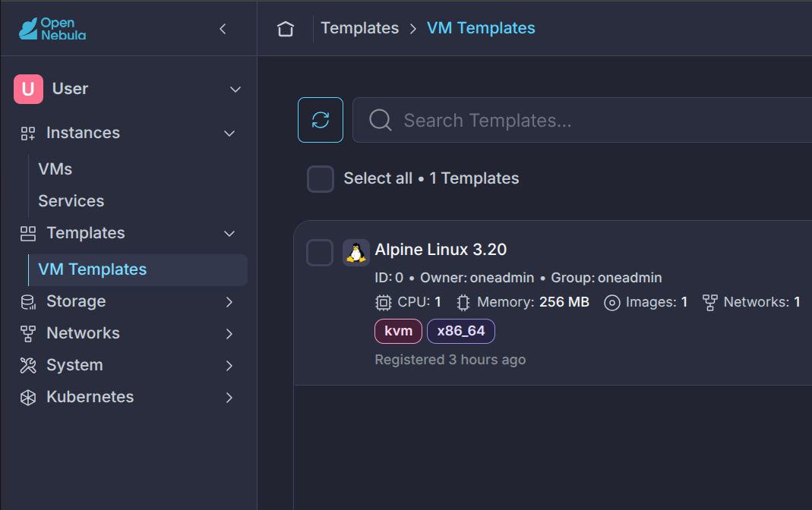Expand the User menu chevron
The width and height of the screenshot is (812, 510).
(235, 90)
